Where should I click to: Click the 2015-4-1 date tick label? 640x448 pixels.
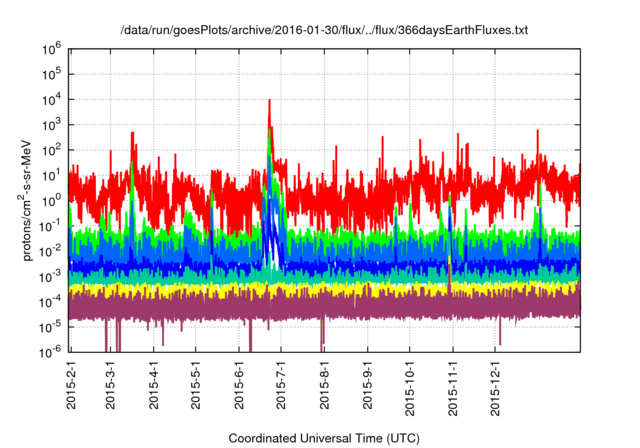155,386
